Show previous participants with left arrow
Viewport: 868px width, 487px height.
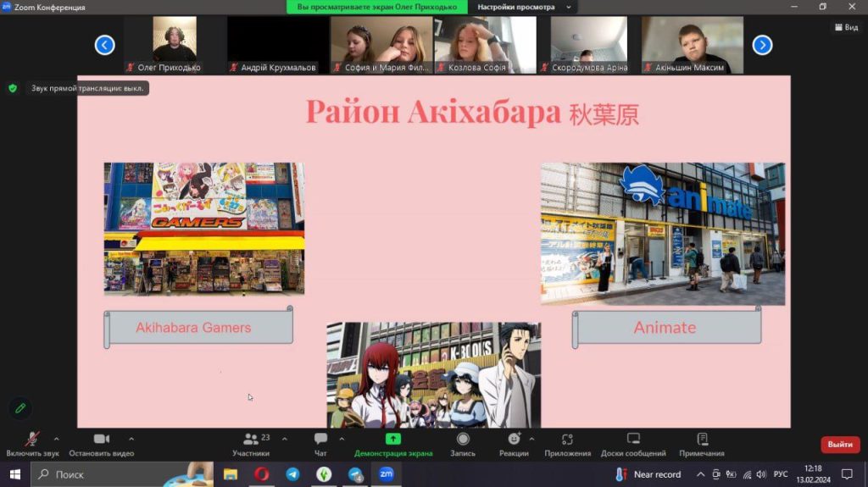click(104, 45)
